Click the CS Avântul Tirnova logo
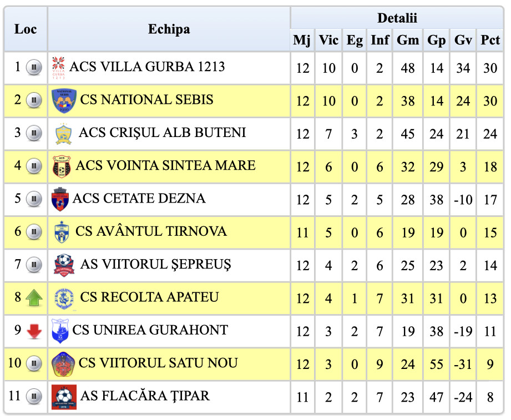 click(62, 232)
